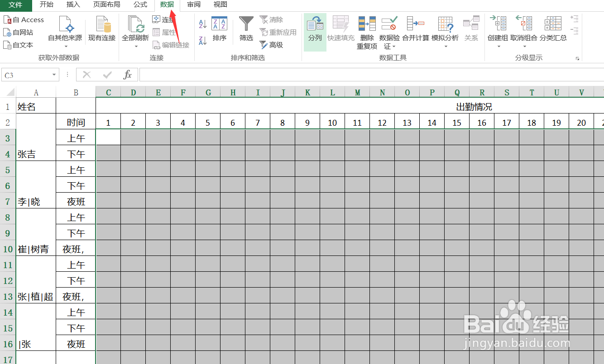
Task: Open 高级 advanced filter
Action: coord(271,45)
